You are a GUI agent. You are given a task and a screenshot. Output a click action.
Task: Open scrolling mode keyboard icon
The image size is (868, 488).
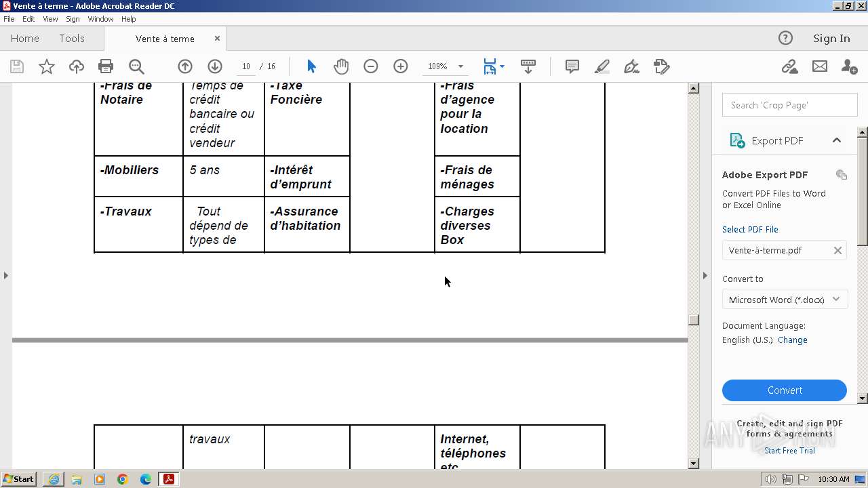[528, 66]
